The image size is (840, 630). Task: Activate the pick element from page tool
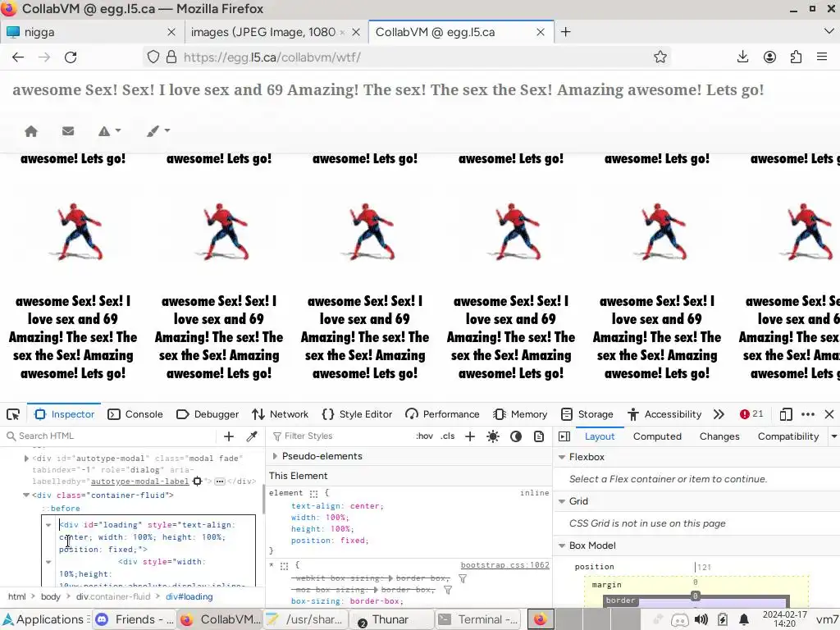tap(13, 414)
